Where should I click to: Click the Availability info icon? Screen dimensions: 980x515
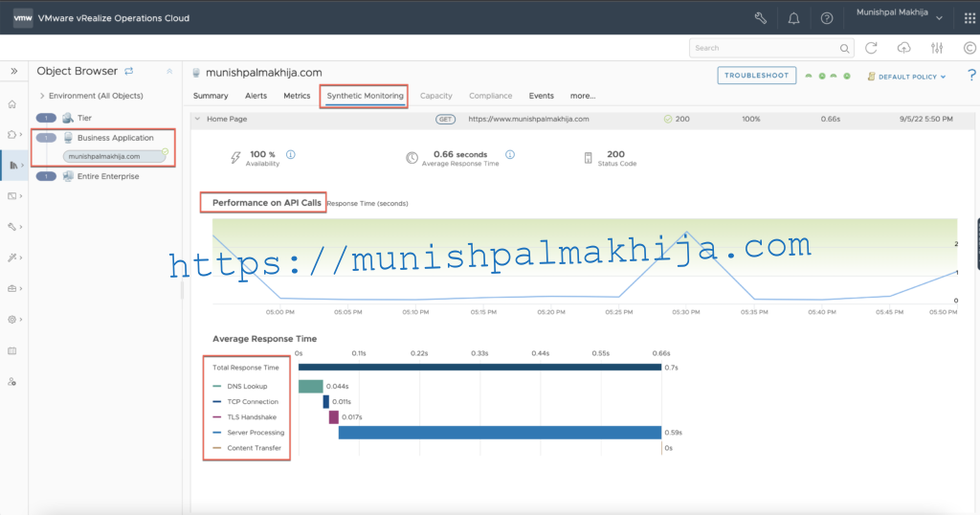[291, 154]
